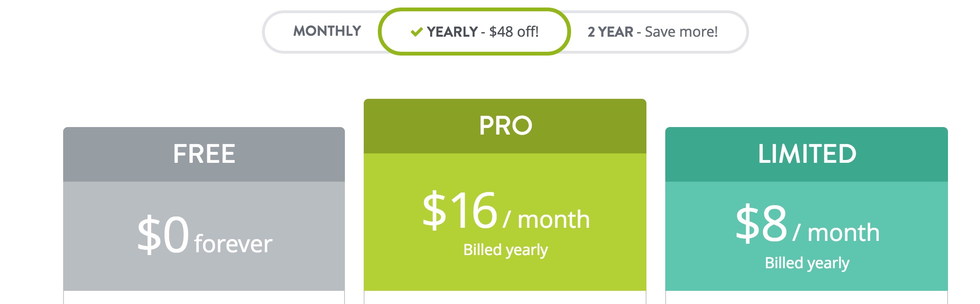Click white area below Pro price panel
The image size is (980, 304).
point(505,297)
